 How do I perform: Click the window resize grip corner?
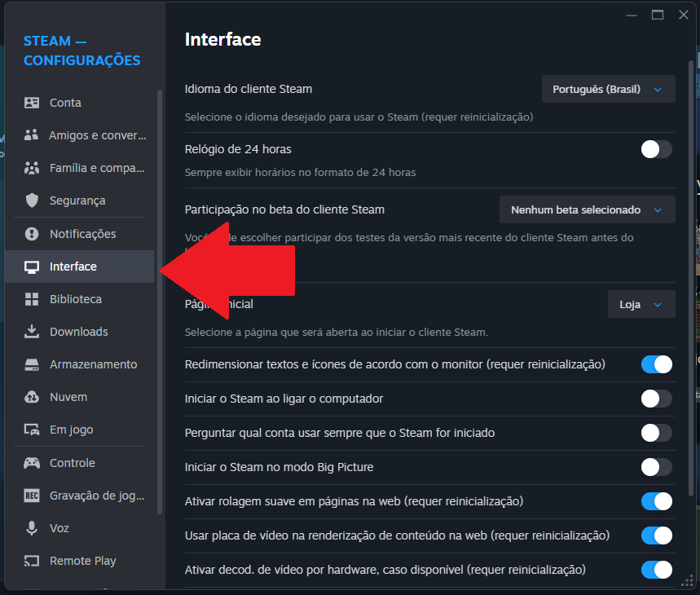pos(687,581)
